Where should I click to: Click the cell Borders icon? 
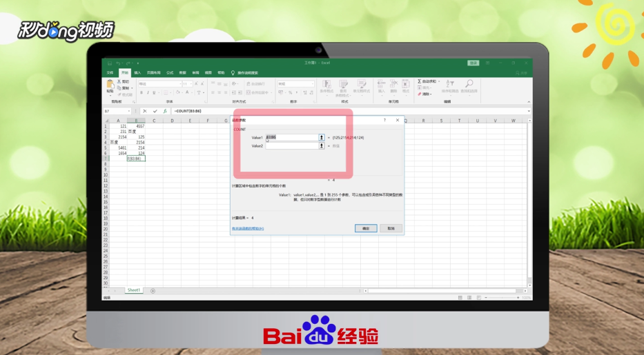166,92
